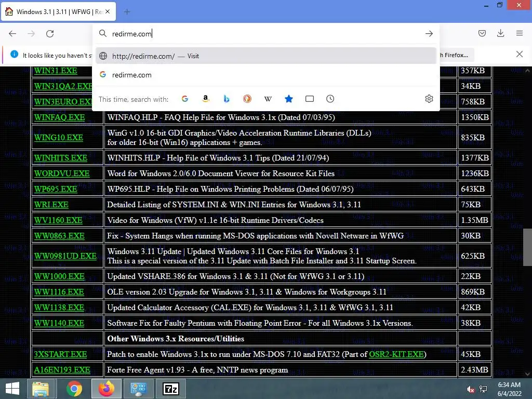Click Firefox icon in the taskbar
The width and height of the screenshot is (532, 399).
coord(106,389)
